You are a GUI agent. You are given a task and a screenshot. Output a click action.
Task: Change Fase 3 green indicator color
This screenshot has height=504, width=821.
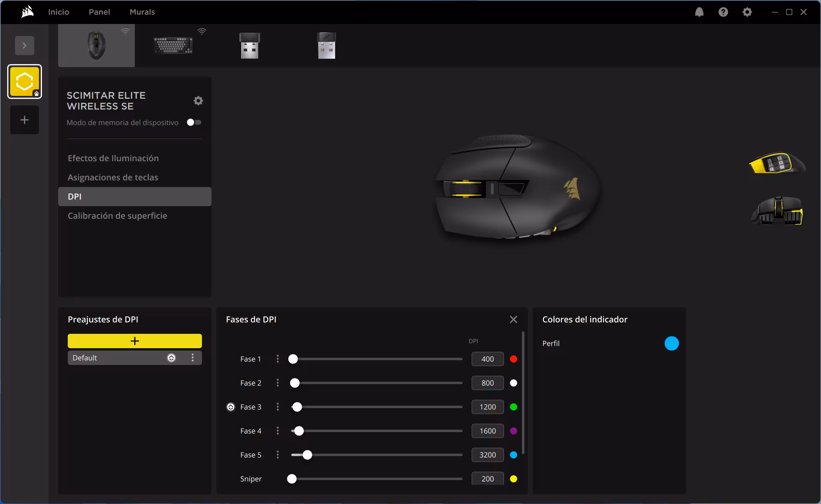point(513,407)
